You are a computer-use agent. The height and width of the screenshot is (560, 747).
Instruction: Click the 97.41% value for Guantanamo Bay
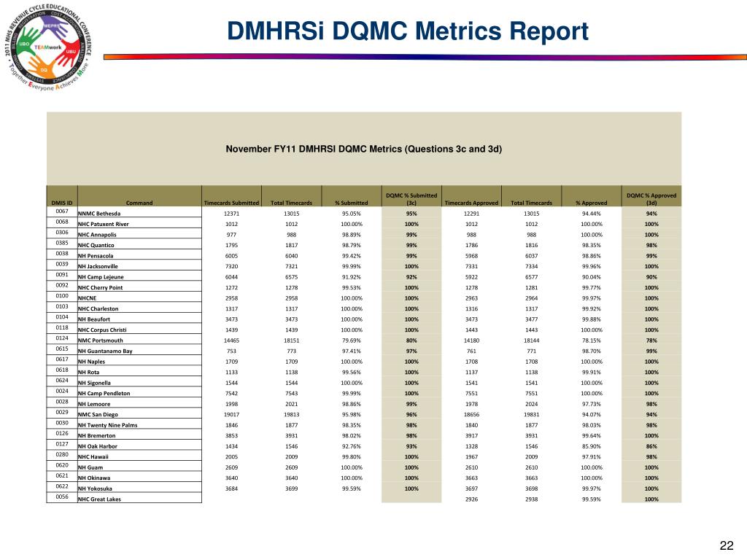[x=352, y=351]
